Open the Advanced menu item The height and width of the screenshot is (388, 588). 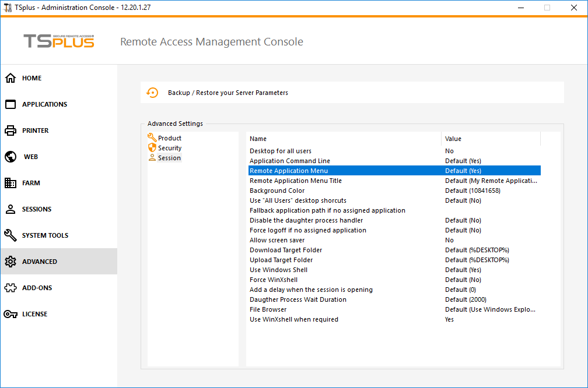pyautogui.click(x=40, y=262)
